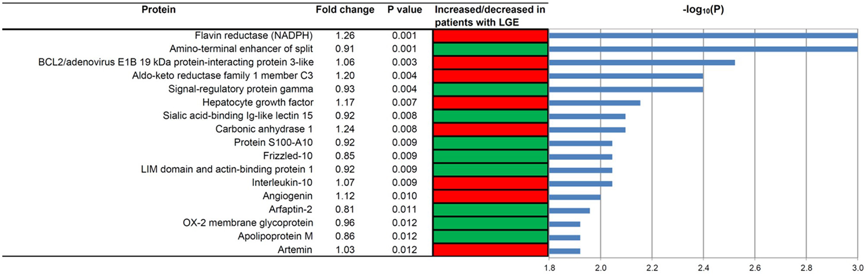868x276 pixels.
Task: Select the "Carbonic anhydrase 1" protein label
Action: (264, 129)
